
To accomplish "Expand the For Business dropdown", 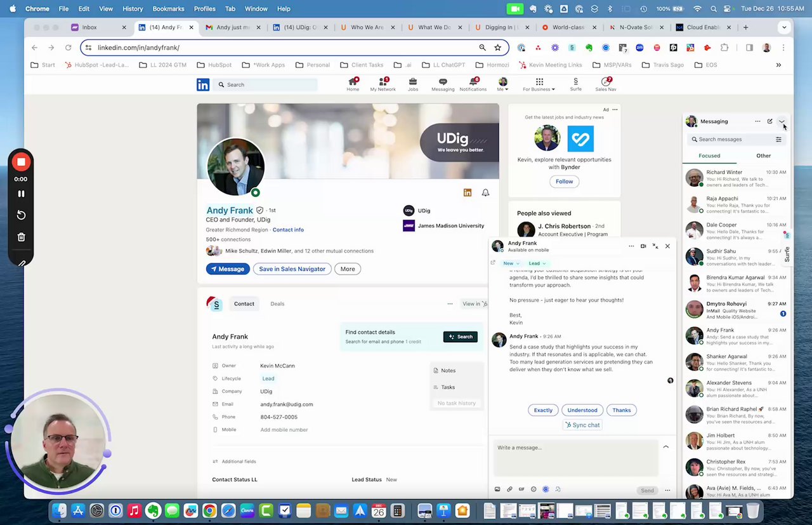I will (x=539, y=85).
